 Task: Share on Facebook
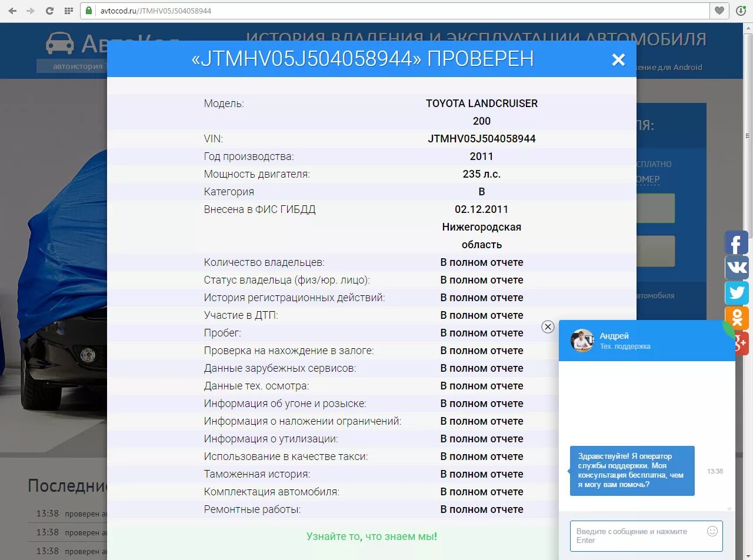(737, 242)
